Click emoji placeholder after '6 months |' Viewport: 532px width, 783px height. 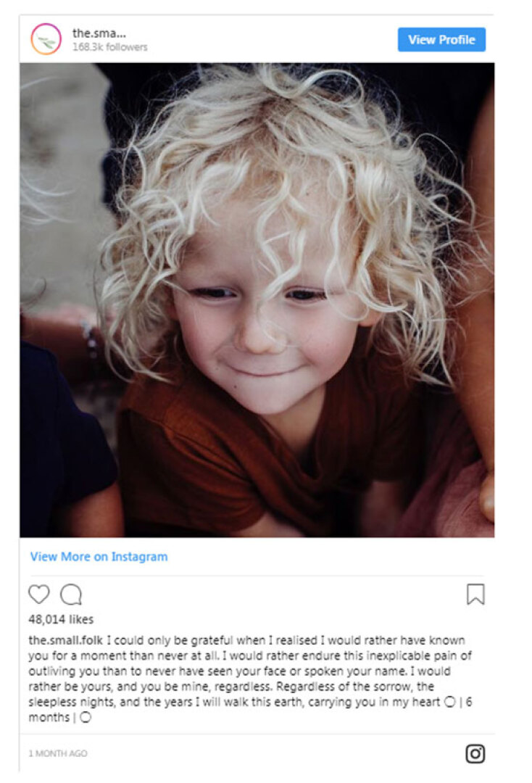click(86, 717)
